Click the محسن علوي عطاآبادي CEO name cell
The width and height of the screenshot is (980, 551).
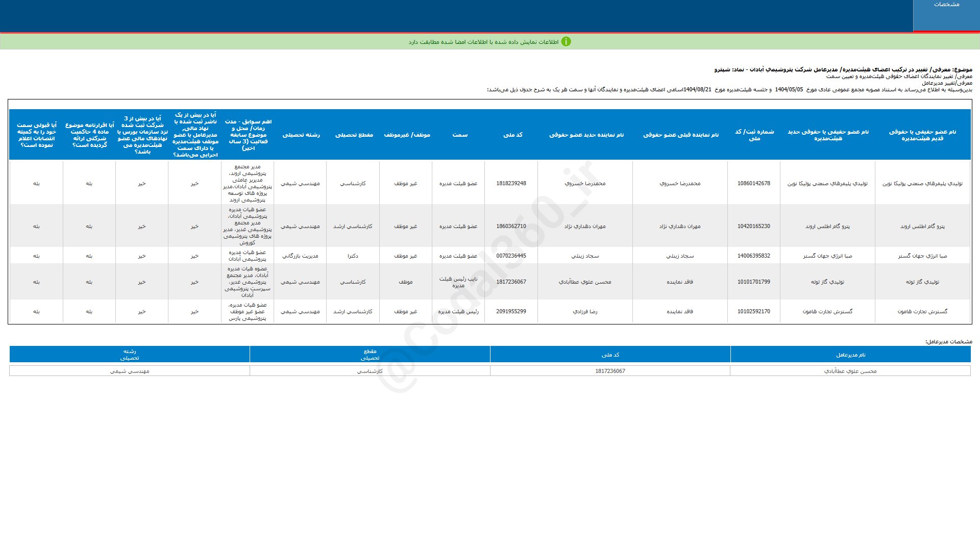click(850, 371)
